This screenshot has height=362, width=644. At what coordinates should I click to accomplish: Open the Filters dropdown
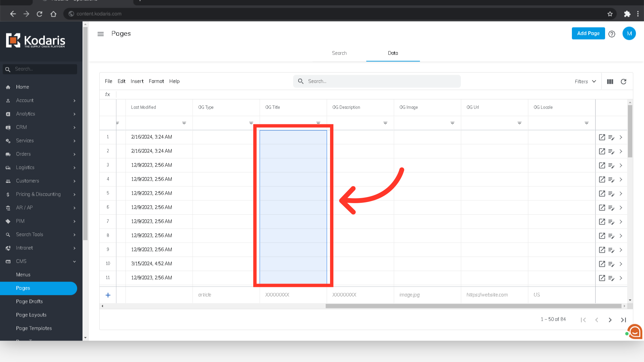[585, 81]
